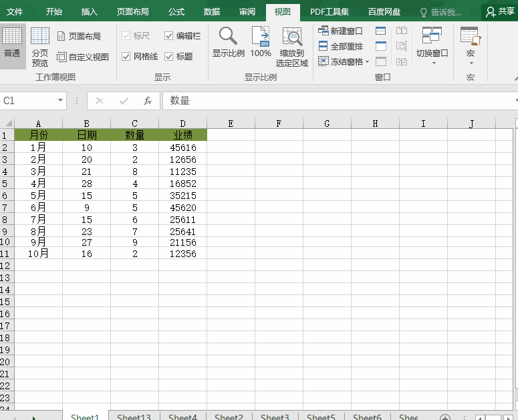The height and width of the screenshot is (420, 518).
Task: Select cell containing 10月
Action: (x=38, y=253)
